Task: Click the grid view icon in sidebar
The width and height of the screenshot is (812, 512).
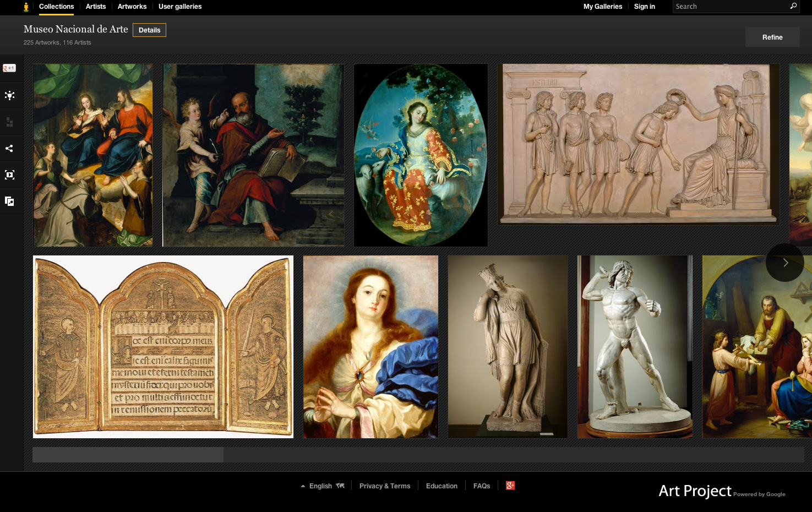Action: pos(9,122)
